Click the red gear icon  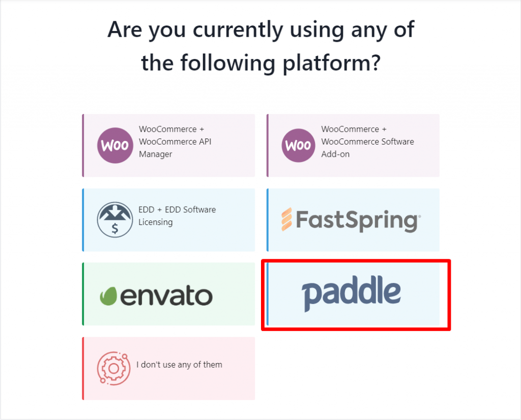point(113,369)
